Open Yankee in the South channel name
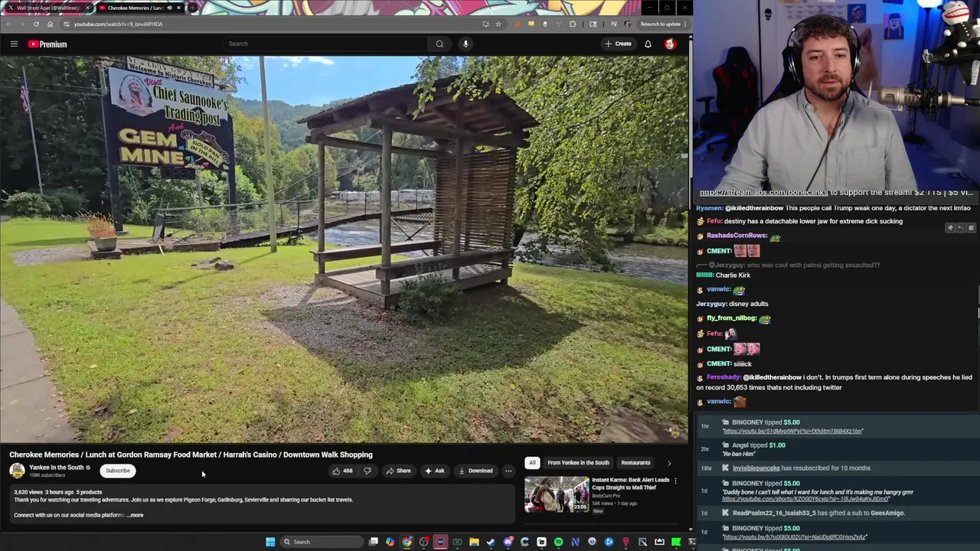The width and height of the screenshot is (980, 551). [x=57, y=468]
